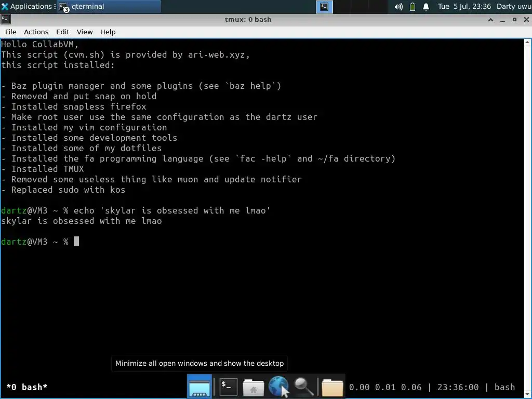
Task: Launch the terminal emulator dock icon
Action: 228,387
